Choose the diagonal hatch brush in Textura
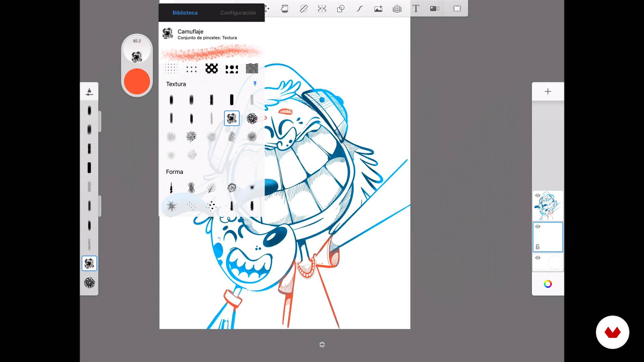The image size is (644, 362). (x=232, y=136)
